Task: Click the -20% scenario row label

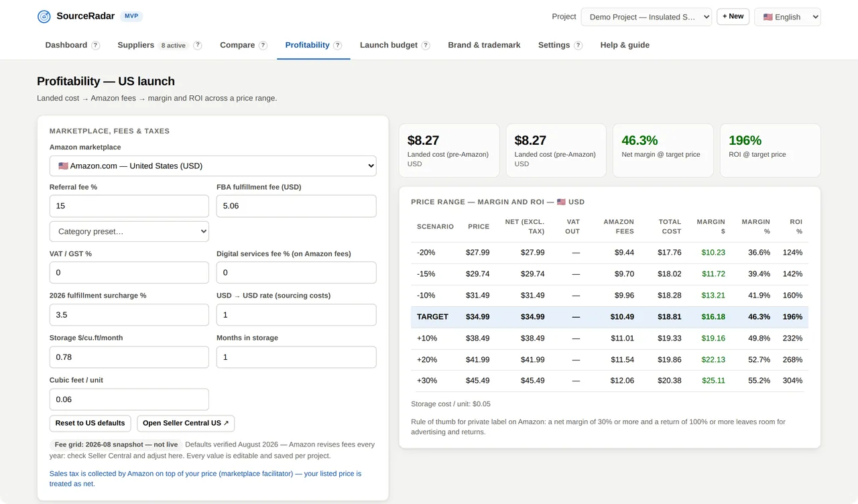Action: pos(426,253)
